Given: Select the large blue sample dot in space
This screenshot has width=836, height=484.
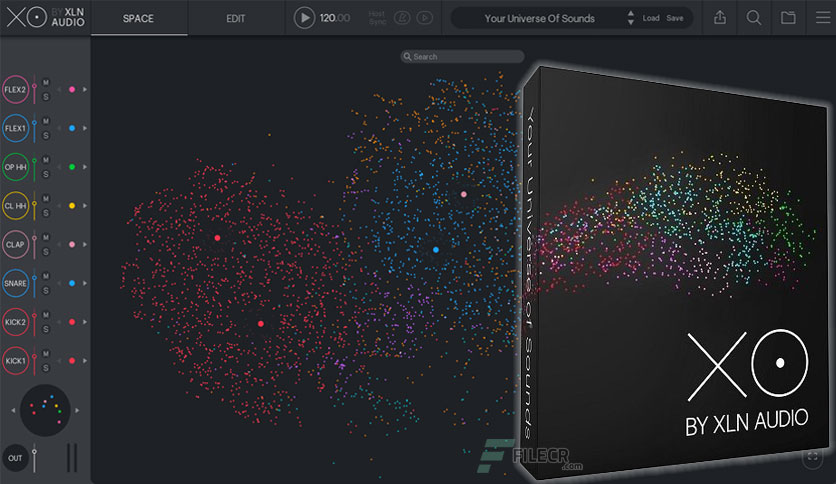Looking at the screenshot, I should point(436,249).
